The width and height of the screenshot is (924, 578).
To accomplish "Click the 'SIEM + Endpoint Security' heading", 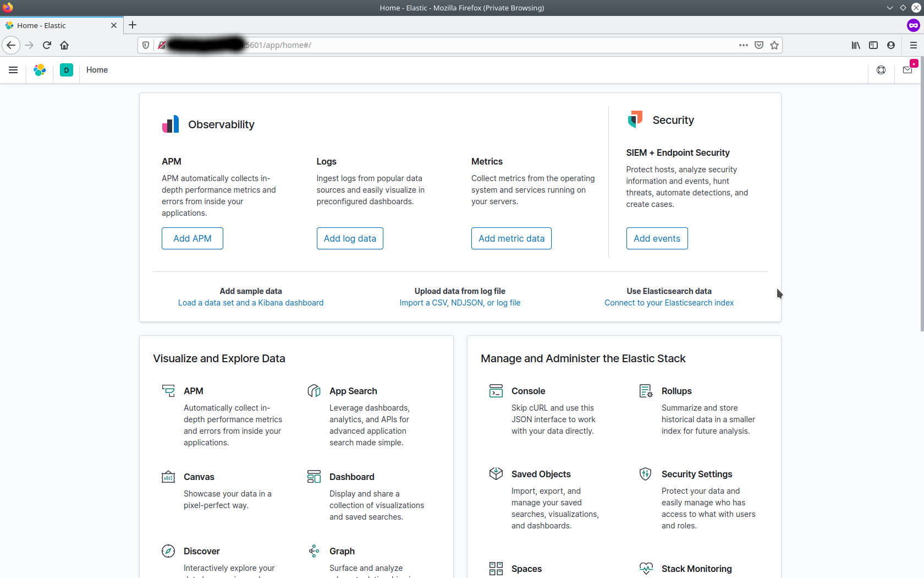I will coord(678,152).
